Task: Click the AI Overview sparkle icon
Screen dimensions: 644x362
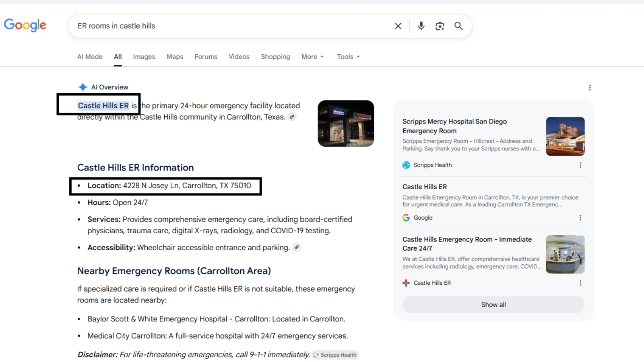Action: (83, 87)
